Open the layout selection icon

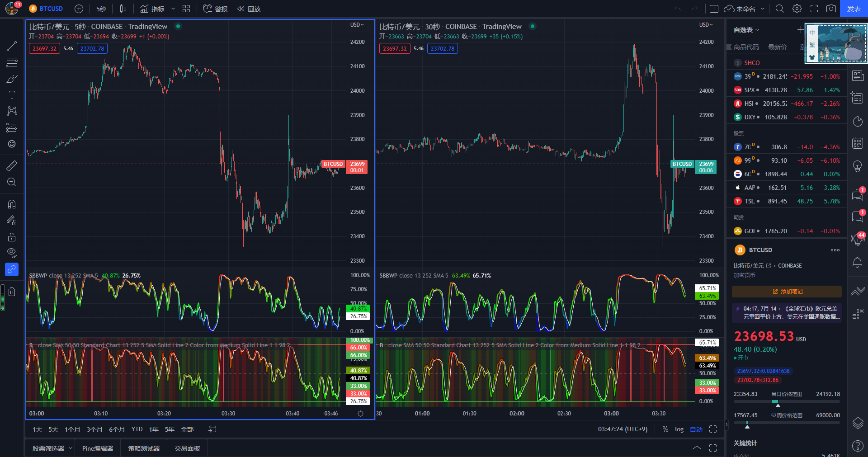point(714,9)
